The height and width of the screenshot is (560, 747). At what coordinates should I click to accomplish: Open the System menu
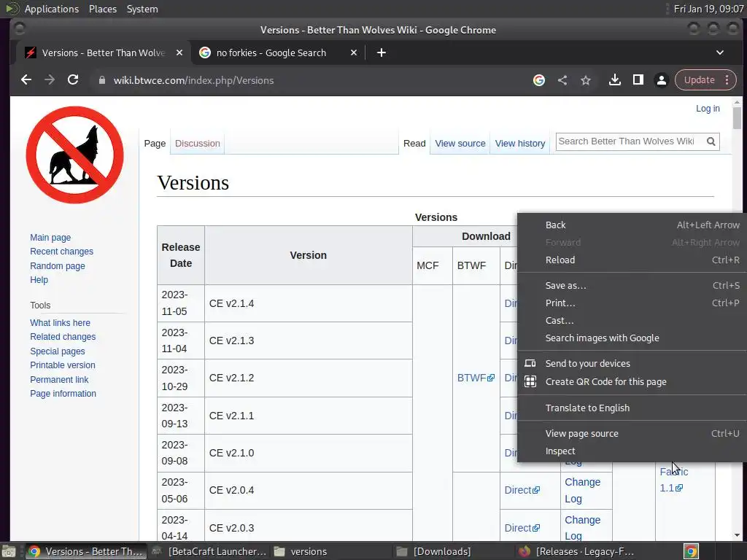[x=142, y=9]
